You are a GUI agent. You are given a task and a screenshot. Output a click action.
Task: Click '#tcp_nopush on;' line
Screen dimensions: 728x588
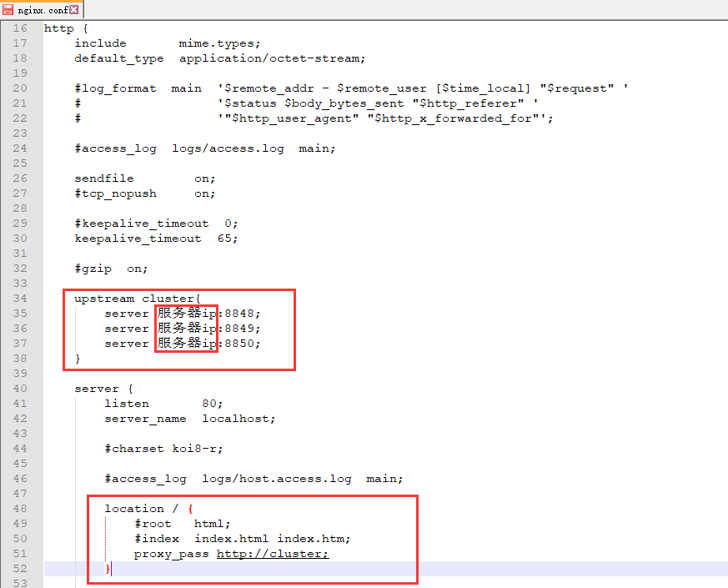click(145, 193)
